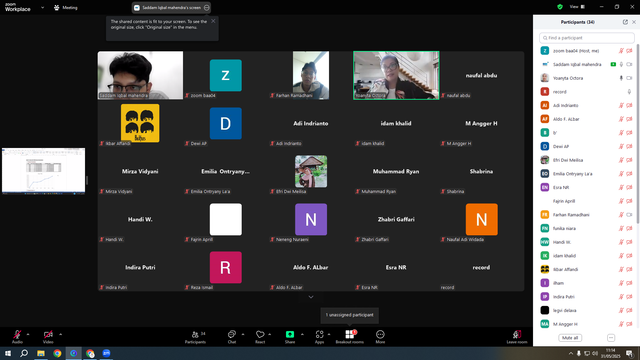
Task: Pop out the Participants panel
Action: point(625,22)
